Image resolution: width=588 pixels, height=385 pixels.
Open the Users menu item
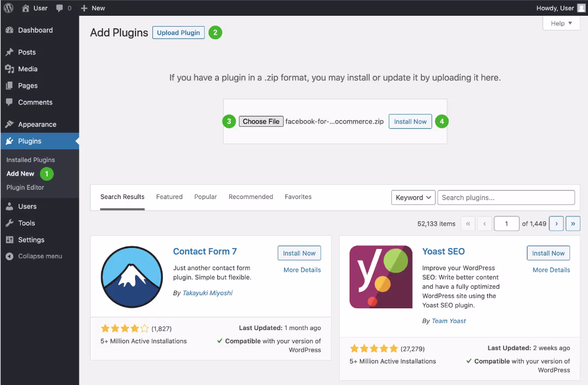39,206
